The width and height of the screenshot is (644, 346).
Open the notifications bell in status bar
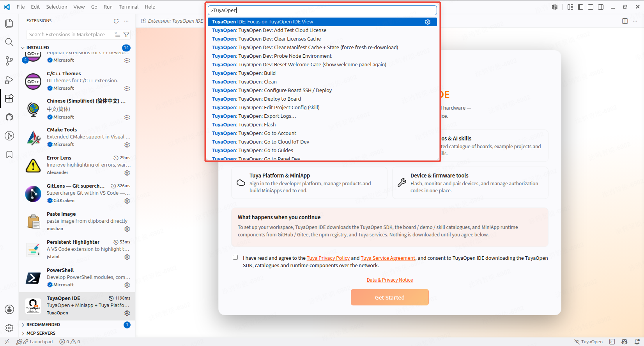pyautogui.click(x=637, y=342)
